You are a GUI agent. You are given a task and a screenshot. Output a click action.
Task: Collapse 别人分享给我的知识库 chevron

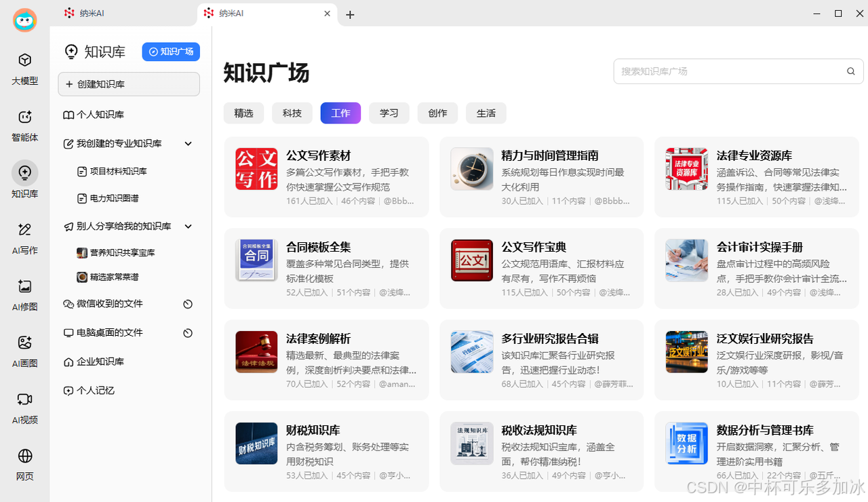pos(189,226)
